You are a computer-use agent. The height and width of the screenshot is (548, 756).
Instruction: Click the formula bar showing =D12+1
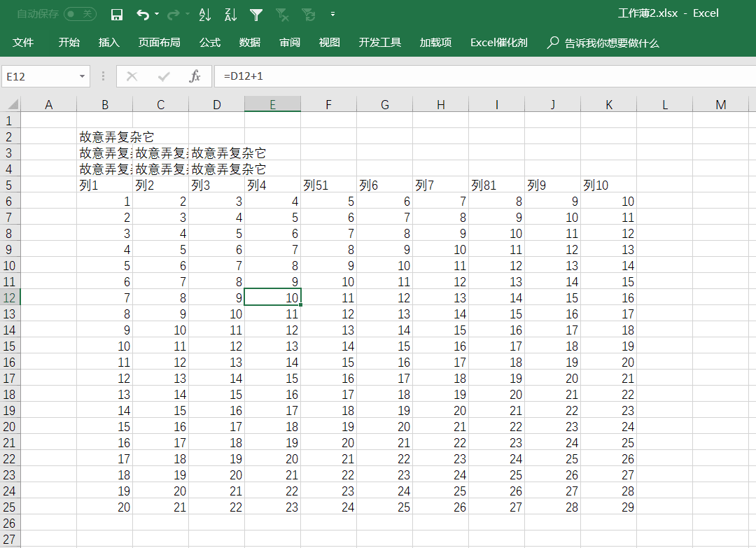point(485,76)
